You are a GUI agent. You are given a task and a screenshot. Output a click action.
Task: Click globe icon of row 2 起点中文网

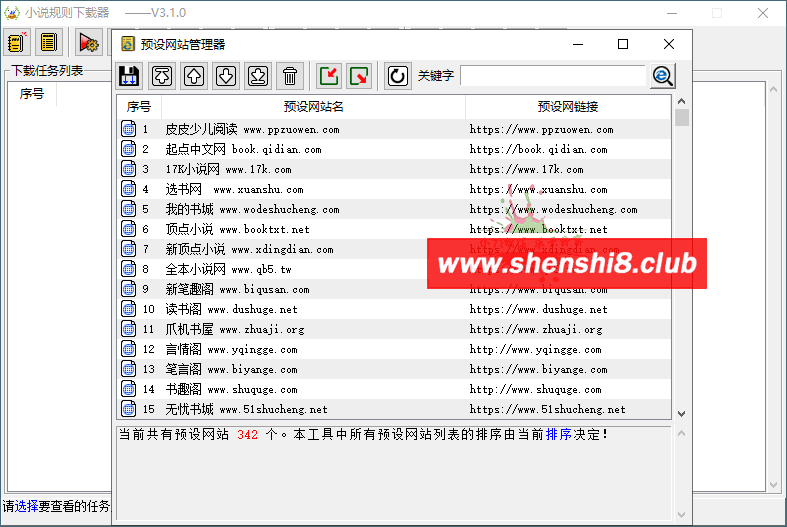click(128, 149)
